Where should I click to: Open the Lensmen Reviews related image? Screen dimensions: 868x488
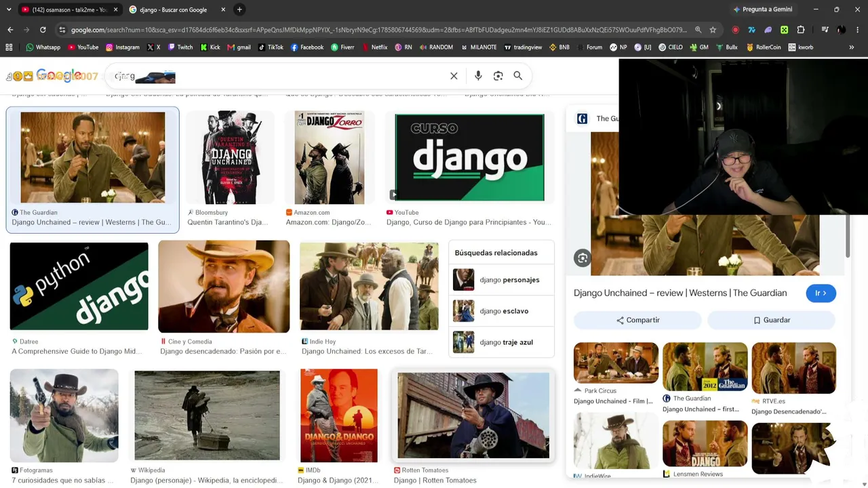(x=705, y=444)
